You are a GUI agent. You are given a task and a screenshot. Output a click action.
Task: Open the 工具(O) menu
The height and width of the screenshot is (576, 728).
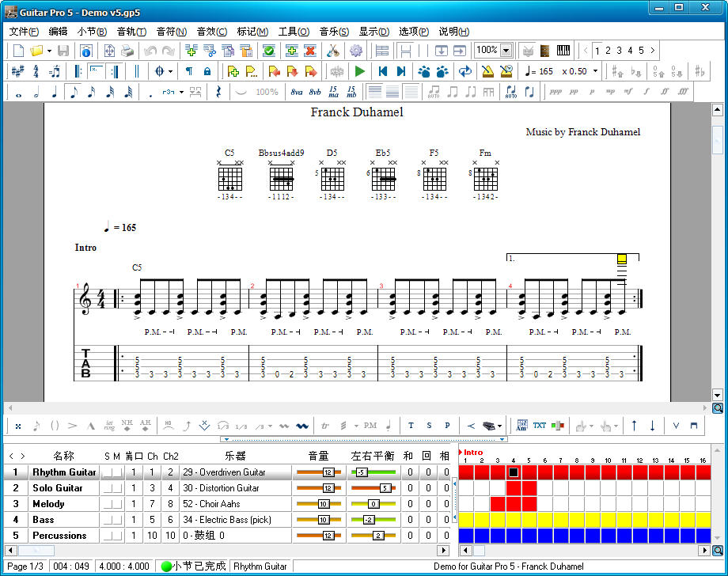pyautogui.click(x=294, y=32)
